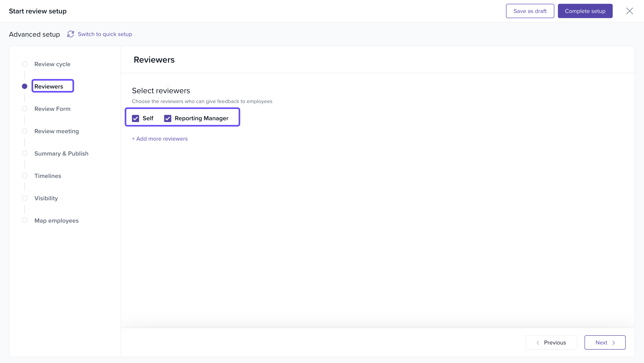Uncheck the Reporting Manager checkbox
644x363 pixels.
167,118
